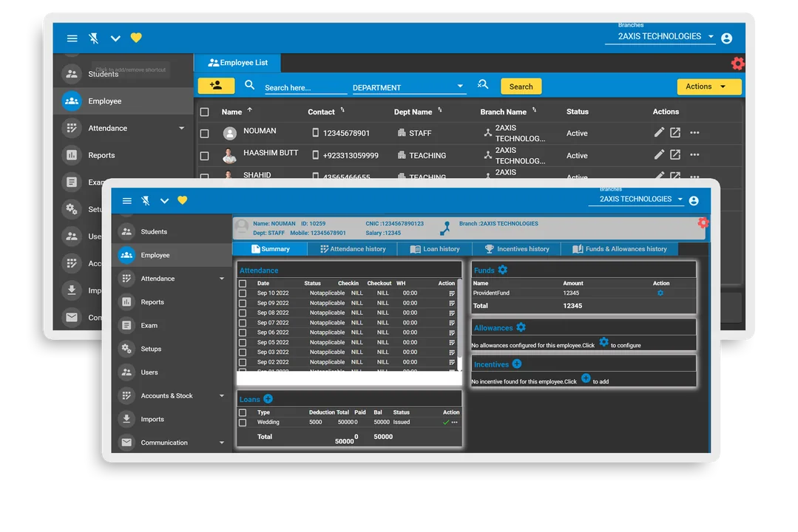Open hamburger menu in back window
Image resolution: width=798 pixels, height=532 pixels.
[x=72, y=38]
